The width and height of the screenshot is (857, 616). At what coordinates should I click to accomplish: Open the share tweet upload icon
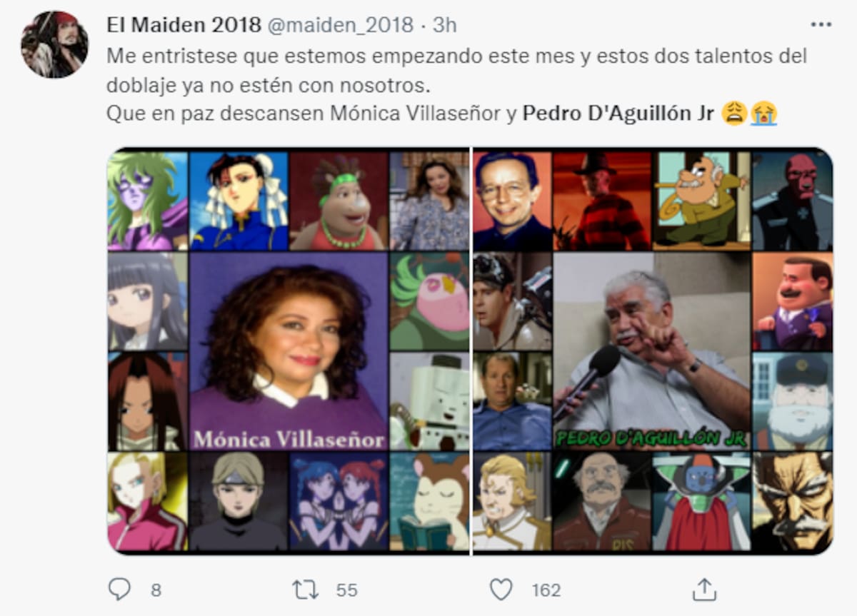(x=704, y=590)
